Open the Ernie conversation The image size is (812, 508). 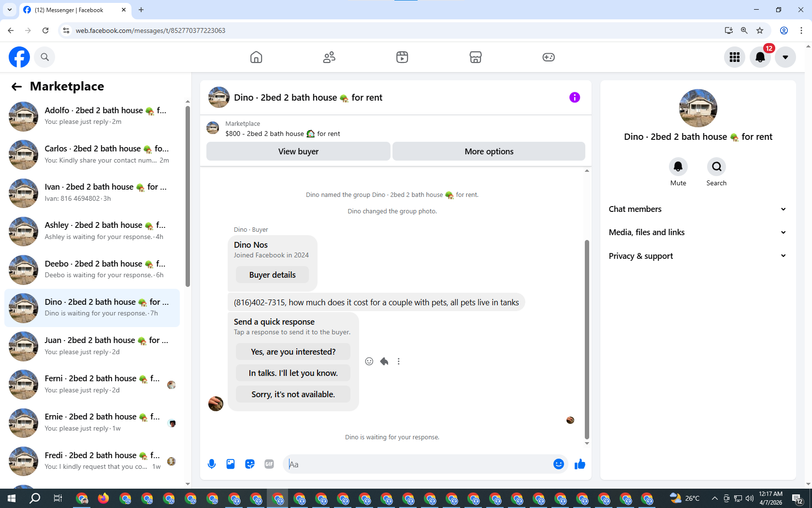point(92,422)
